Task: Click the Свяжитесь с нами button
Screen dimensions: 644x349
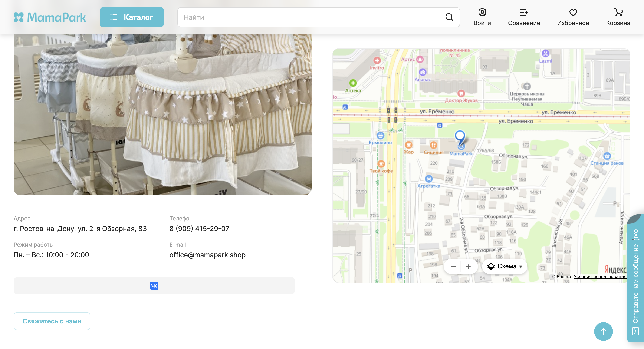Action: point(52,321)
